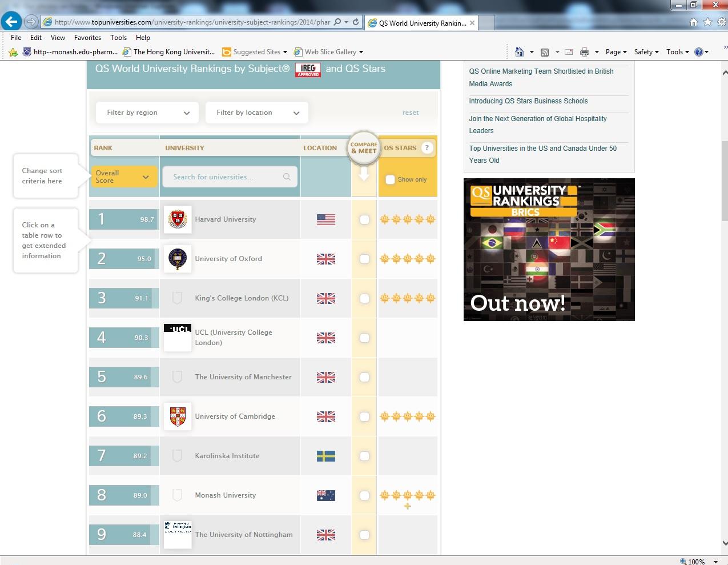Click the Home icon beside the window tab strip

coord(694,22)
